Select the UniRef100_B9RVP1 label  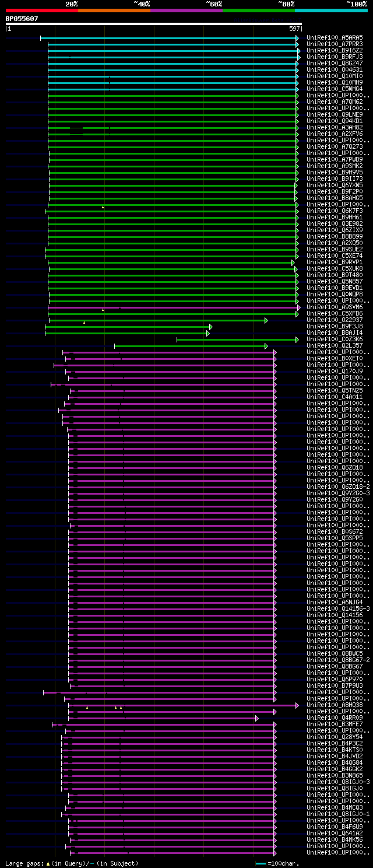(335, 262)
